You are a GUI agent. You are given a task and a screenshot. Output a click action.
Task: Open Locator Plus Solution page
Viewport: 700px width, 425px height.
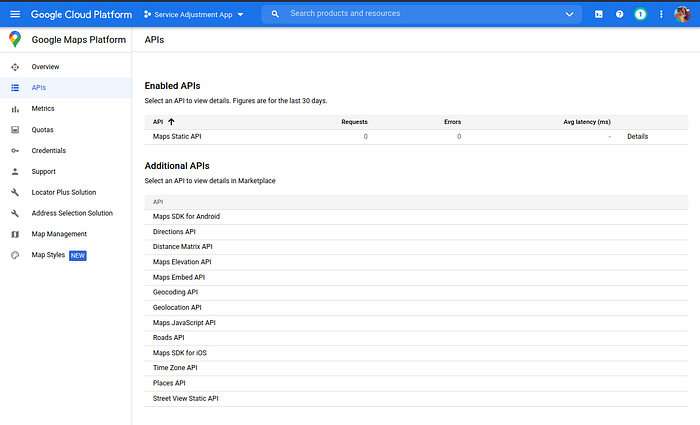[64, 192]
